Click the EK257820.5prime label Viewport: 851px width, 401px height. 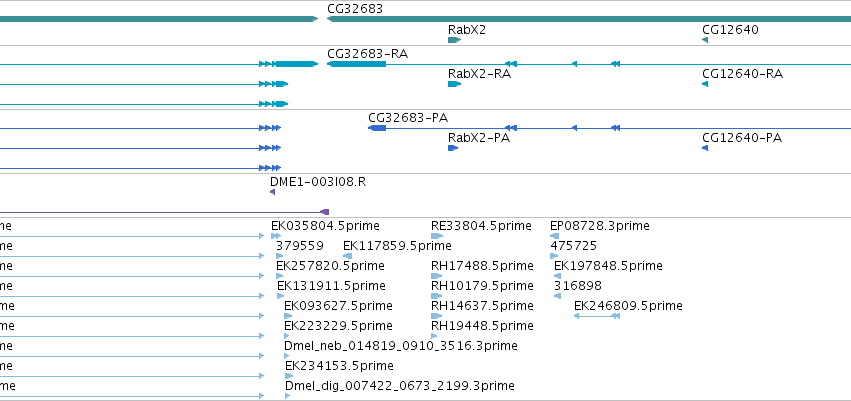(330, 266)
